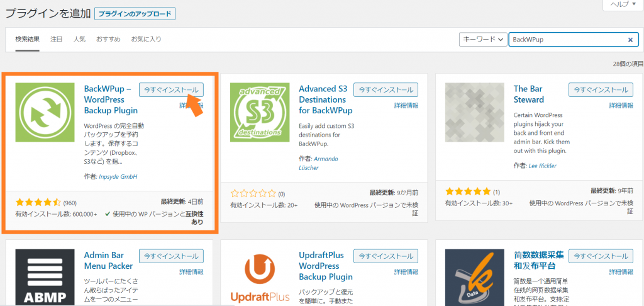This screenshot has width=644, height=306.
Task: Open 詳細情報 for UpdraftPlus
Action: (406, 272)
